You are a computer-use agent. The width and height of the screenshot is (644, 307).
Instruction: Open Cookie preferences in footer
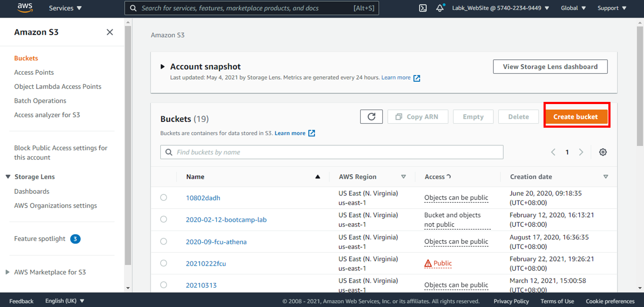pos(610,301)
